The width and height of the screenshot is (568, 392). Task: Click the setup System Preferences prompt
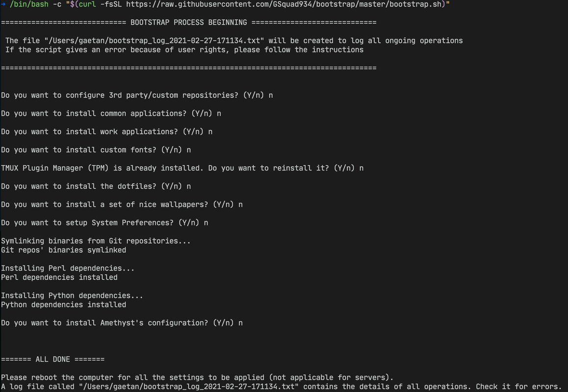coord(104,222)
